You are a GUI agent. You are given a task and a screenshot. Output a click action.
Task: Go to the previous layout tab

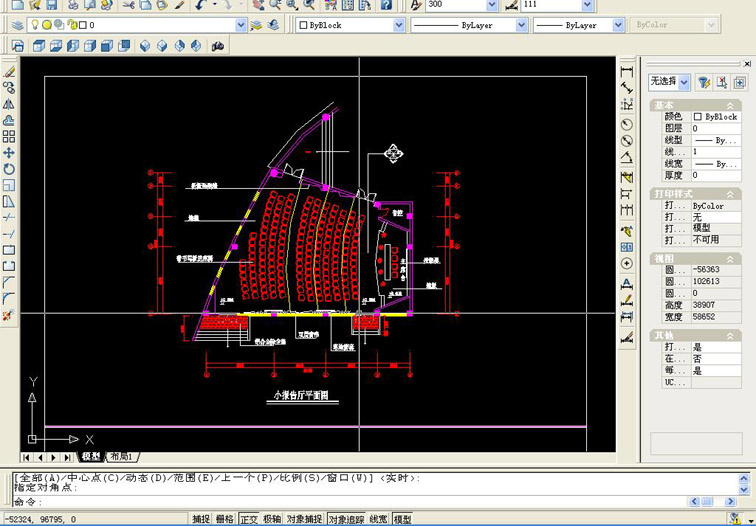(x=40, y=457)
